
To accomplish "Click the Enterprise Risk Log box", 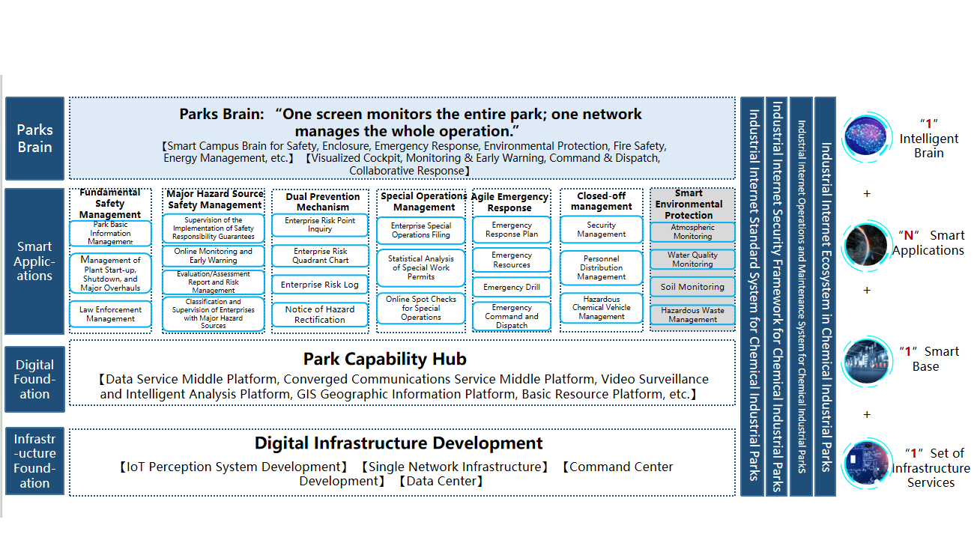I will [x=320, y=285].
